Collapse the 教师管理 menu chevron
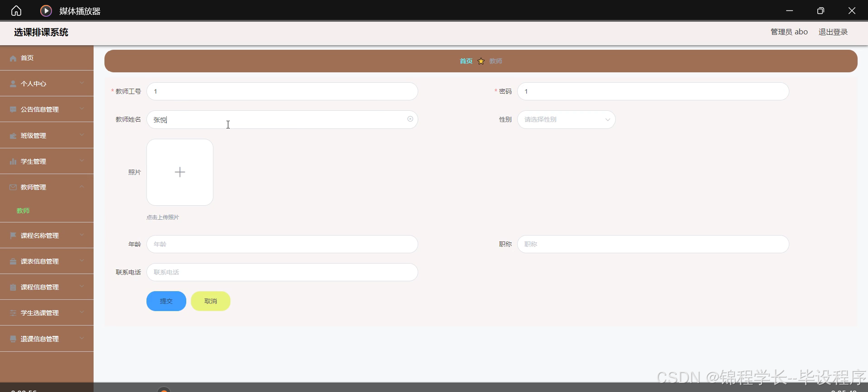 (x=82, y=187)
